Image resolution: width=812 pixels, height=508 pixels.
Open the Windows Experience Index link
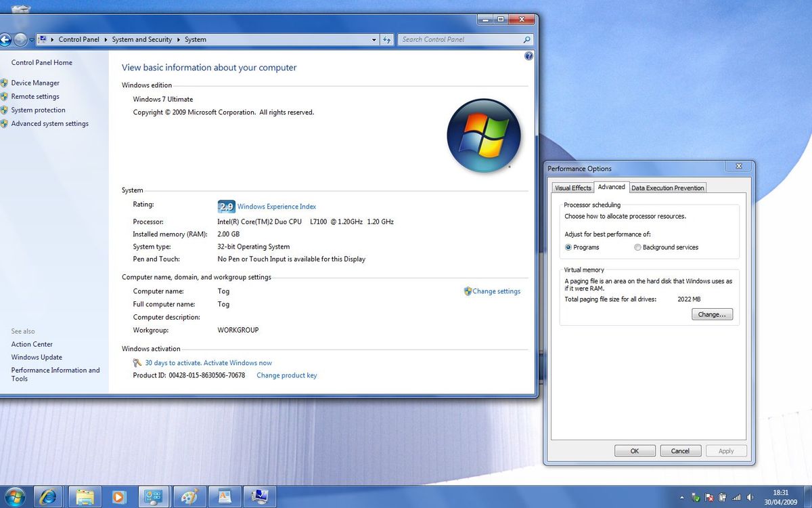click(x=277, y=206)
